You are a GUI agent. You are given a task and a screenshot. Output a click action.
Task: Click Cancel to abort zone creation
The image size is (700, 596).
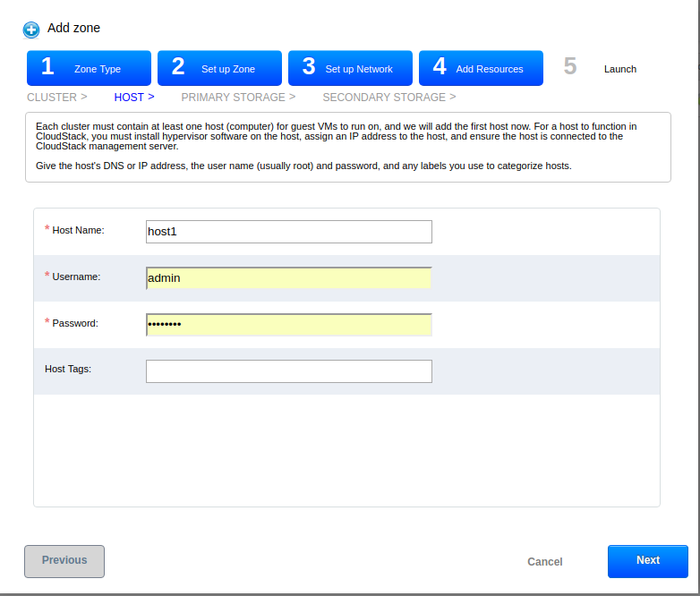pyautogui.click(x=544, y=562)
